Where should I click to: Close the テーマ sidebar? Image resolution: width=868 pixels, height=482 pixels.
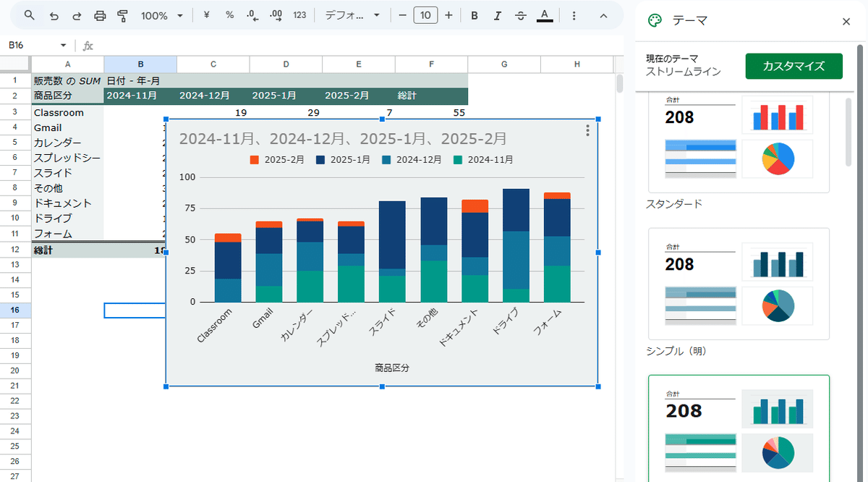click(846, 21)
